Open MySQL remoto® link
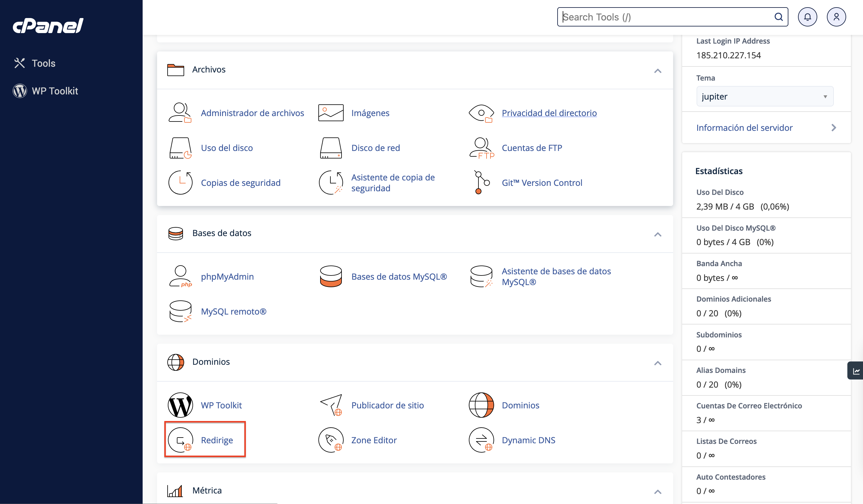This screenshot has width=863, height=504. point(234,311)
